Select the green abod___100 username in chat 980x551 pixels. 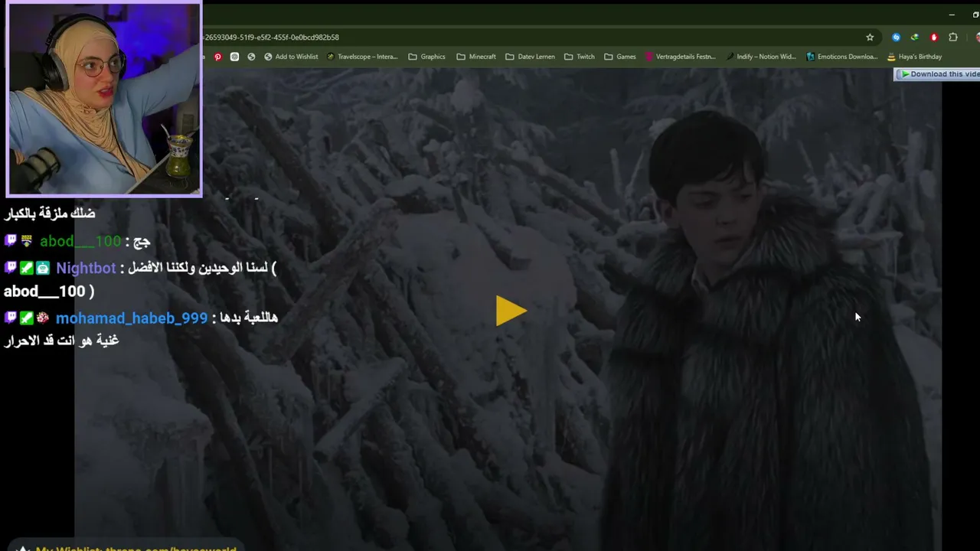click(x=80, y=242)
